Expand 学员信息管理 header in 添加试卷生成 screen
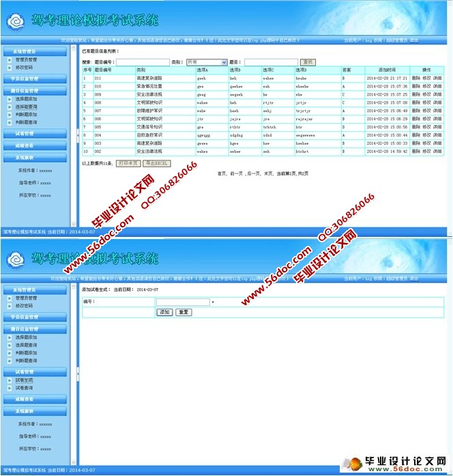The image size is (453, 476). [35, 318]
